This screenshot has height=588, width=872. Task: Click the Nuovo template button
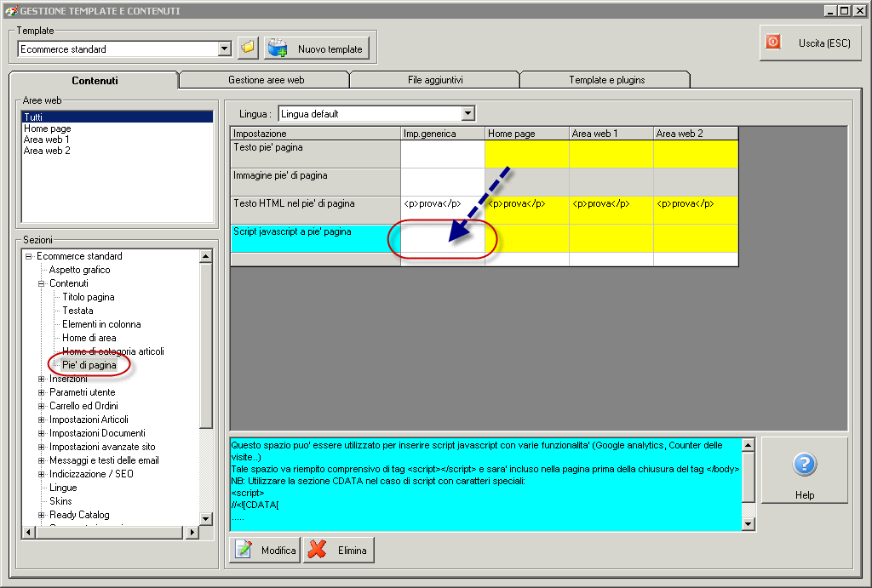[317, 49]
